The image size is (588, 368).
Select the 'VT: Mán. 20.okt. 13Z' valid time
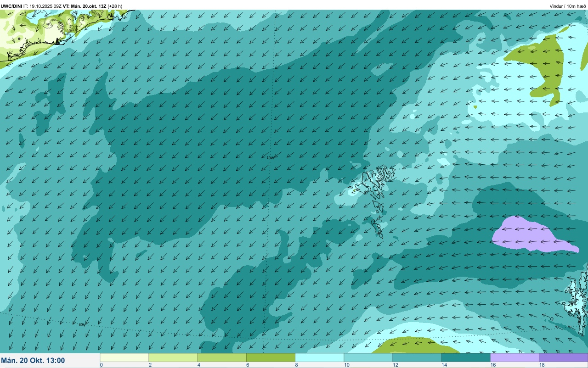85,6
